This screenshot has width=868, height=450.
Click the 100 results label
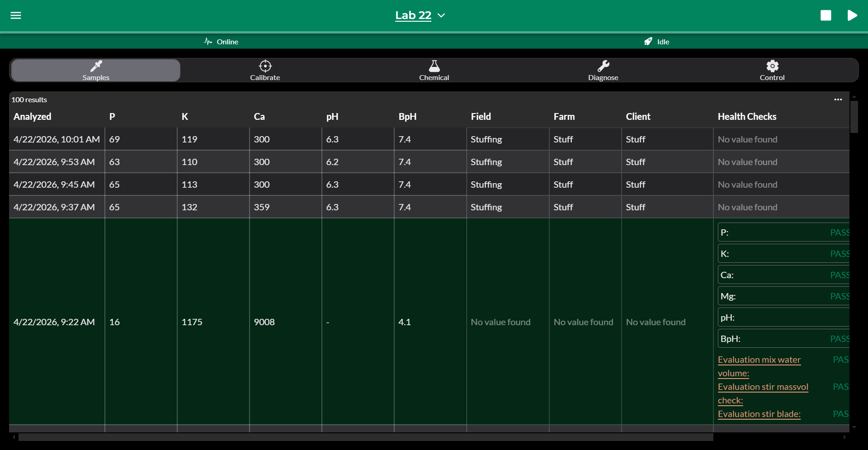point(29,99)
